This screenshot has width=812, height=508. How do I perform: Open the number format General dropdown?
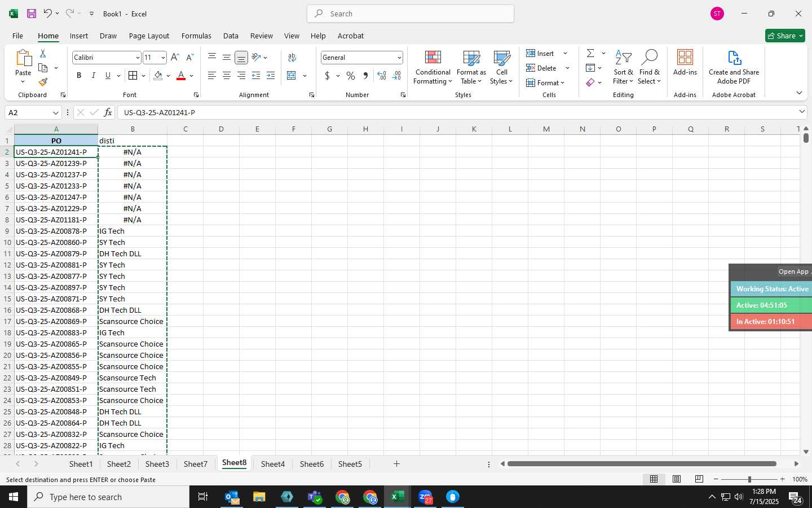[x=399, y=58]
